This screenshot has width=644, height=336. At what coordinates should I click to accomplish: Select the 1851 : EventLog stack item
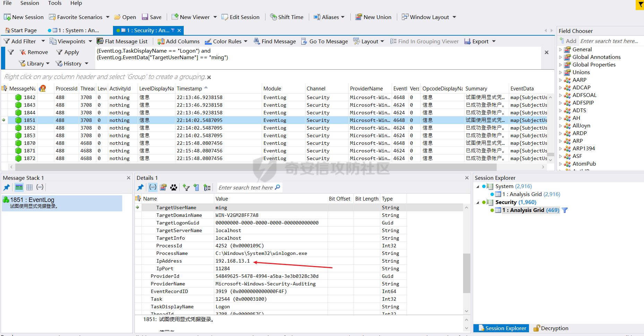62,203
